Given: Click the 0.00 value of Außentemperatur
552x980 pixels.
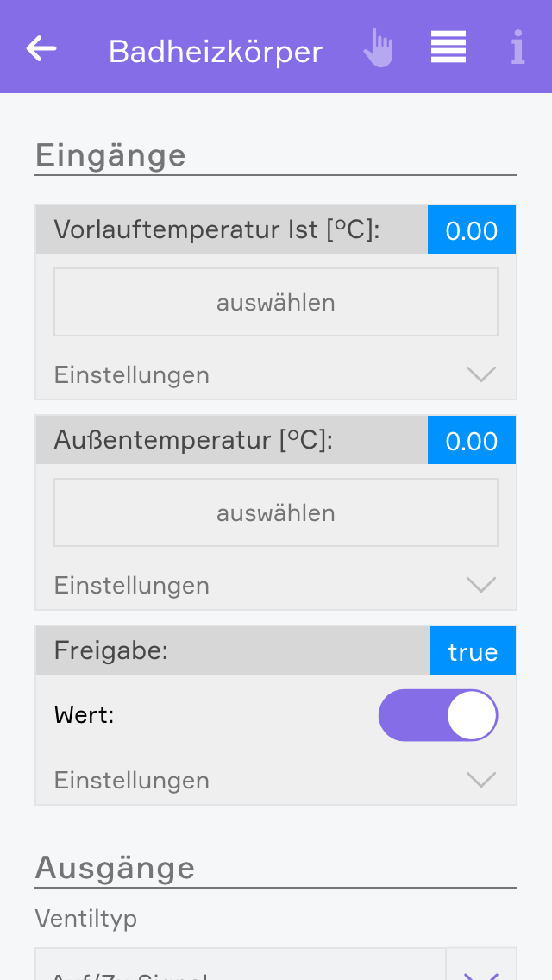Looking at the screenshot, I should pos(472,441).
